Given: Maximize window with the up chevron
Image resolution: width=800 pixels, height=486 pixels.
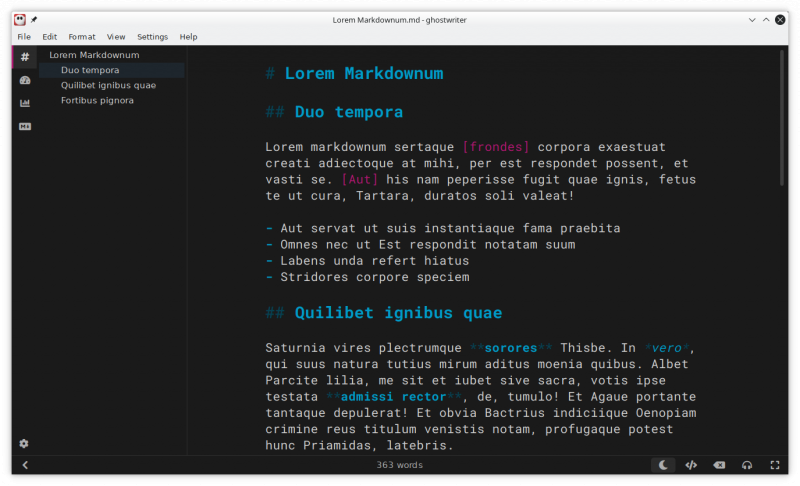Looking at the screenshot, I should (766, 20).
